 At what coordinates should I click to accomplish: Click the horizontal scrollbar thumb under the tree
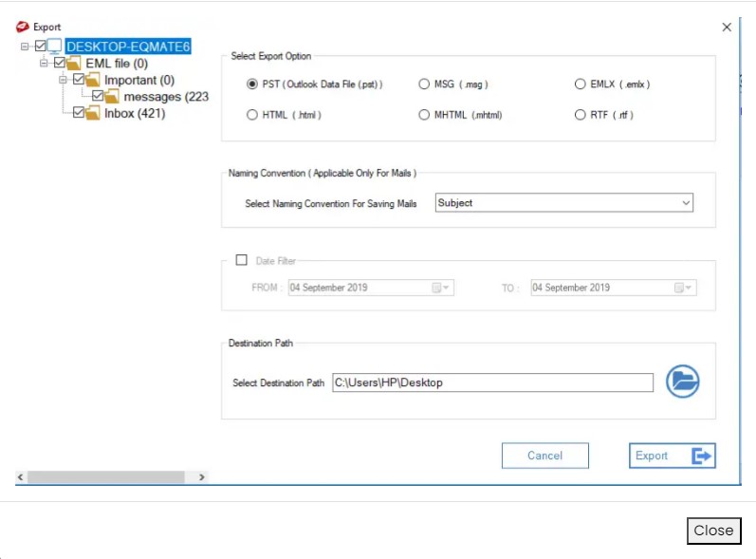point(105,477)
